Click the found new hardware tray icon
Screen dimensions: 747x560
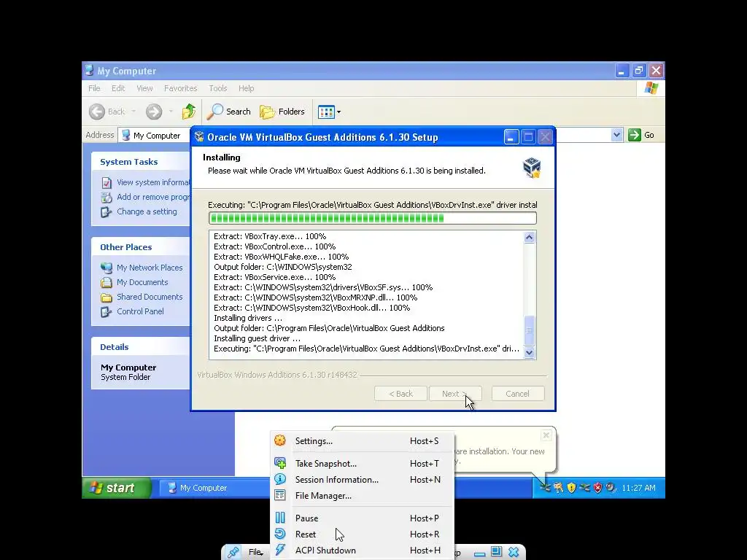click(x=545, y=488)
